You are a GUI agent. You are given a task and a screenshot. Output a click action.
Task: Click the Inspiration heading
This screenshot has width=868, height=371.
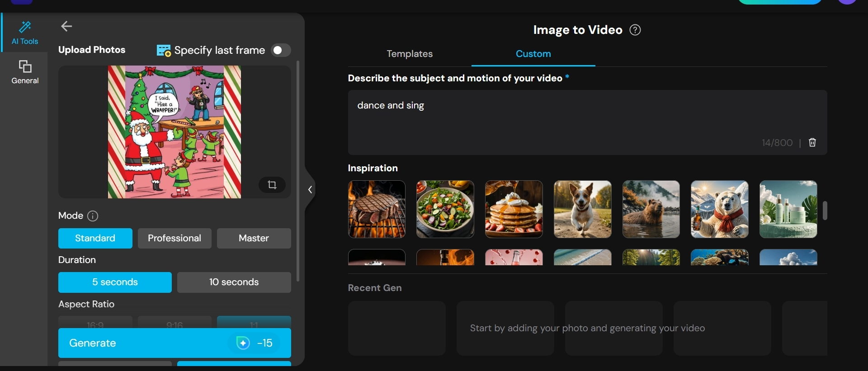373,168
